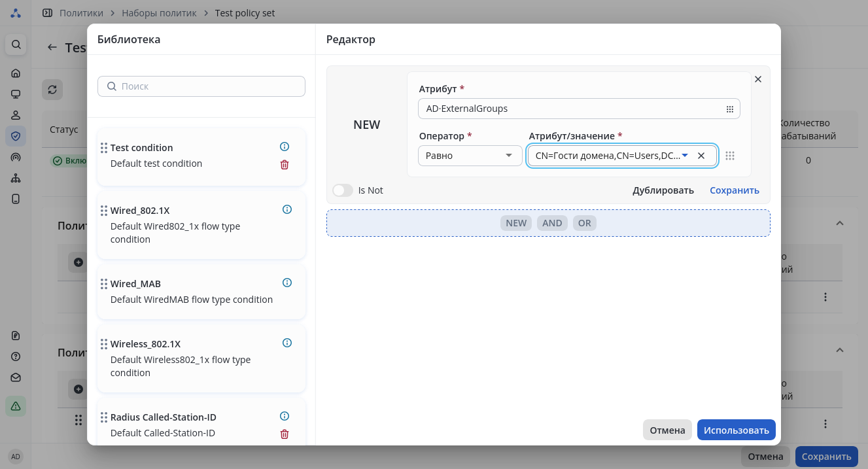This screenshot has width=868, height=469.
Task: Delete Radius Called-Station-ID condition
Action: [x=285, y=434]
